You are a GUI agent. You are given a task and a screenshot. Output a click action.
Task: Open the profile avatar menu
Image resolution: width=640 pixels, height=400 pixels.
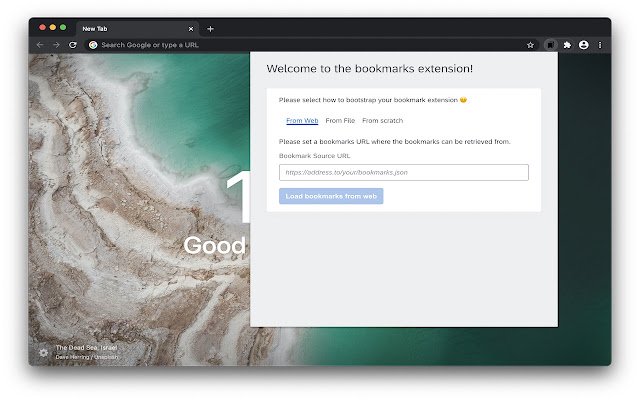[x=584, y=45]
